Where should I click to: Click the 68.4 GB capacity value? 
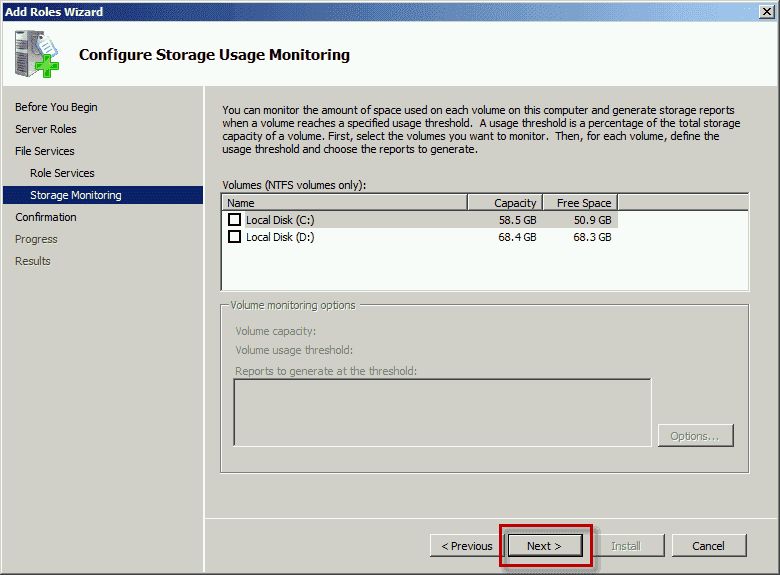[x=517, y=237]
